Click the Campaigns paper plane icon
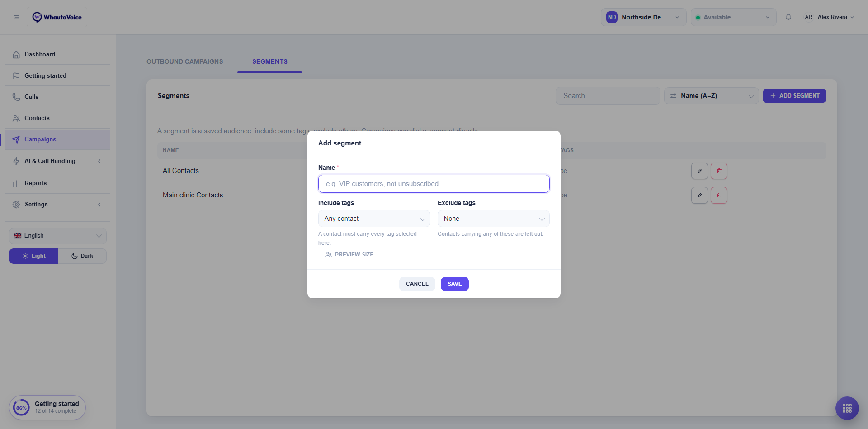 pyautogui.click(x=16, y=140)
